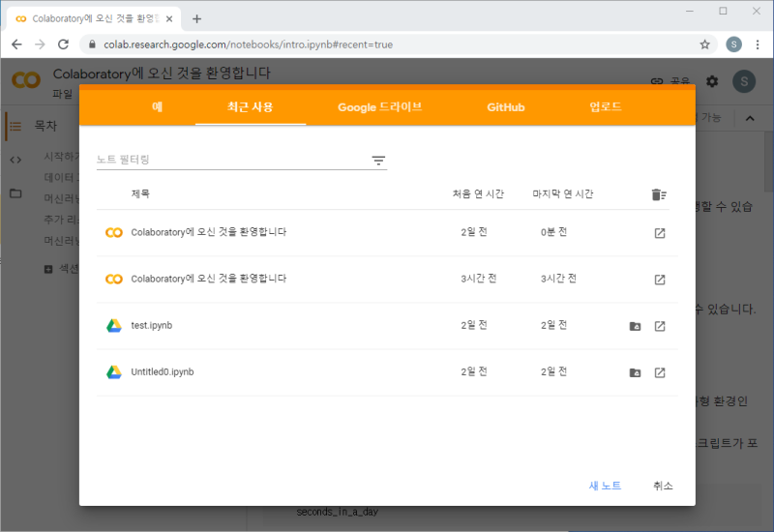Click the 처음 연 시간 column header

(x=478, y=194)
